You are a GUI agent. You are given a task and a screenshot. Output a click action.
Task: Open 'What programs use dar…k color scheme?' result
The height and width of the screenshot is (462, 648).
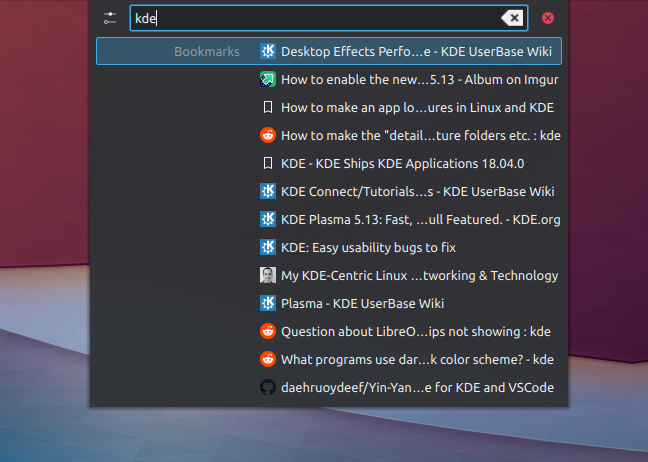[x=417, y=359]
